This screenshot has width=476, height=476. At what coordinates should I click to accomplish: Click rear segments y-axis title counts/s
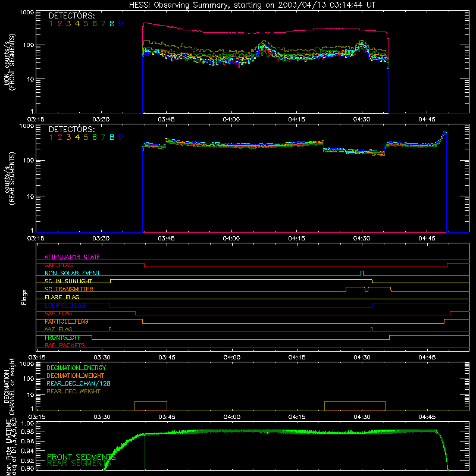pos(7,179)
